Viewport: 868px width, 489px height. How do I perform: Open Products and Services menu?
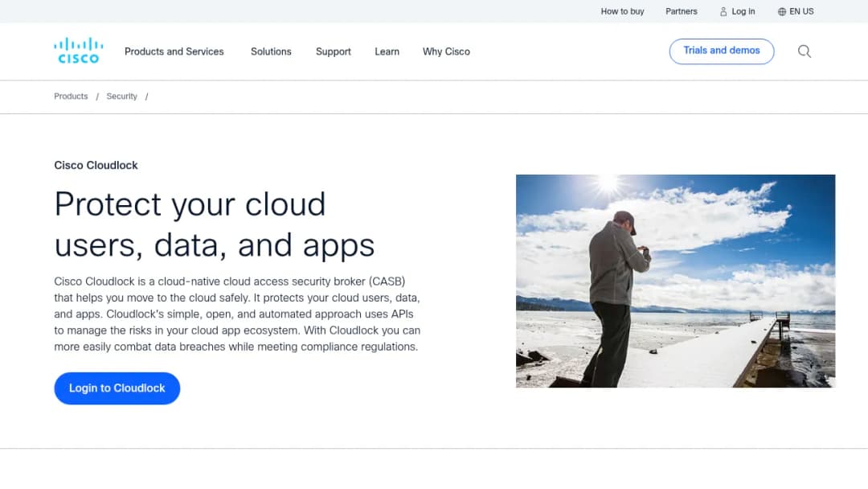point(174,51)
